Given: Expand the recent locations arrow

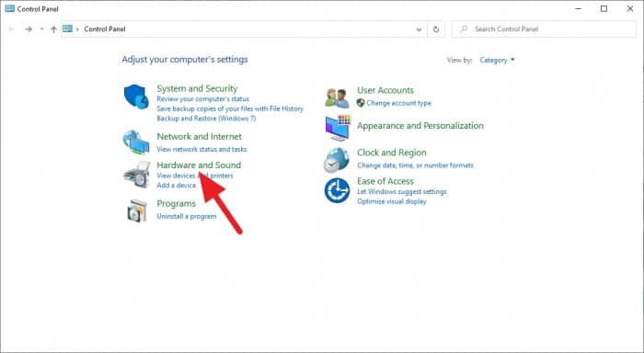Looking at the screenshot, I should 42,29.
